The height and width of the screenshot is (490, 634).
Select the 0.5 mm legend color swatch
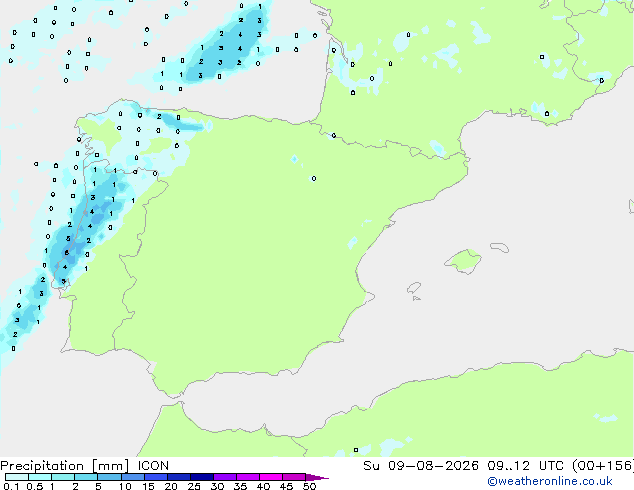tap(40, 477)
